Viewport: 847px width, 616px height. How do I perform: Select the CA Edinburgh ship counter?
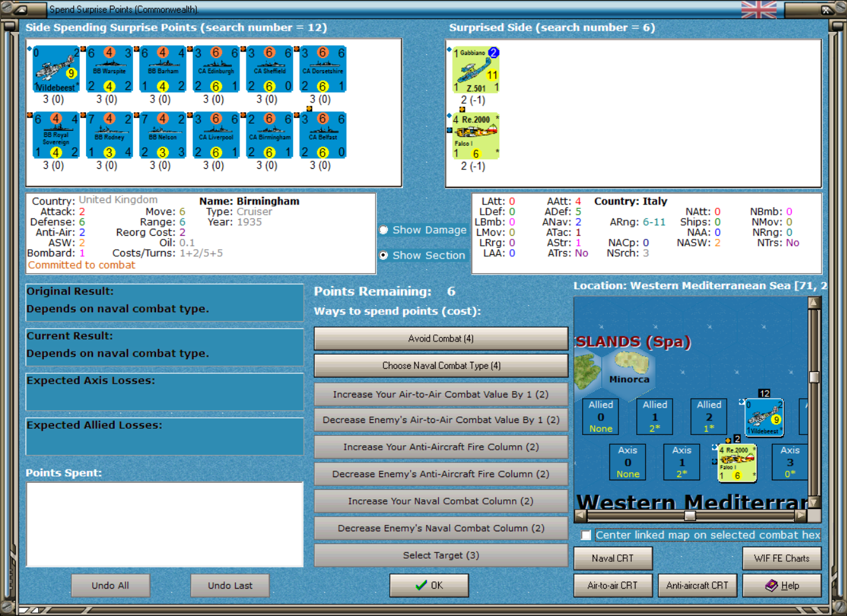point(217,69)
